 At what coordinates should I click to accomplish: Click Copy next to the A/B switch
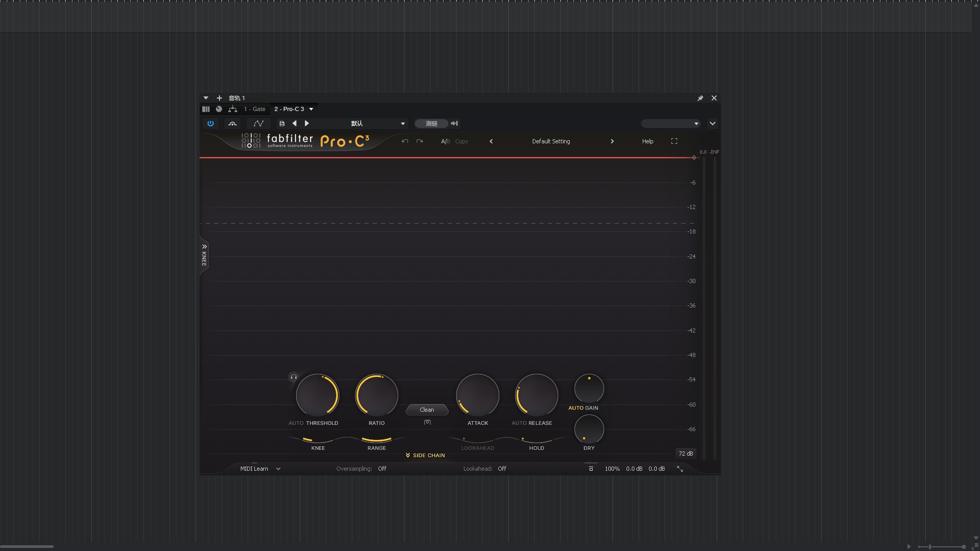[462, 141]
